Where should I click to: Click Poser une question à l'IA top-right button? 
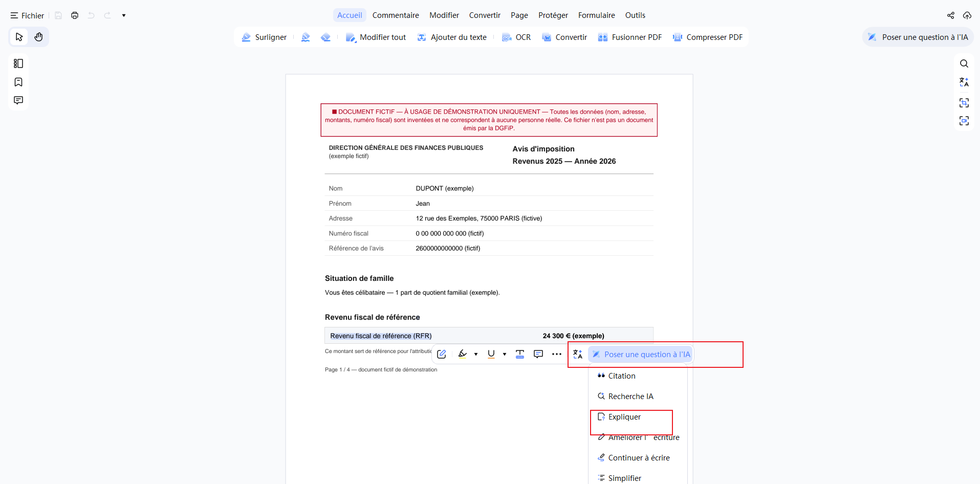[918, 37]
